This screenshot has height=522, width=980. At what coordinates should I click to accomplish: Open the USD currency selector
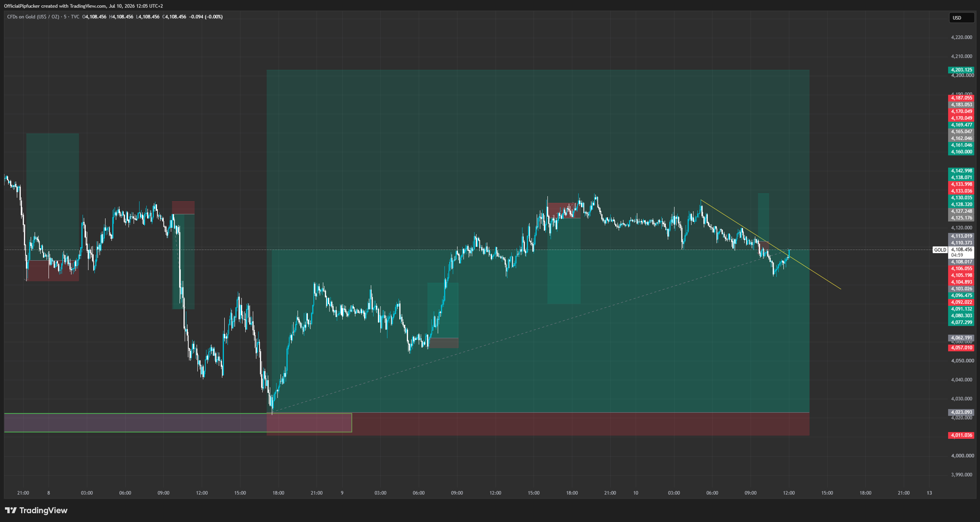coord(961,18)
